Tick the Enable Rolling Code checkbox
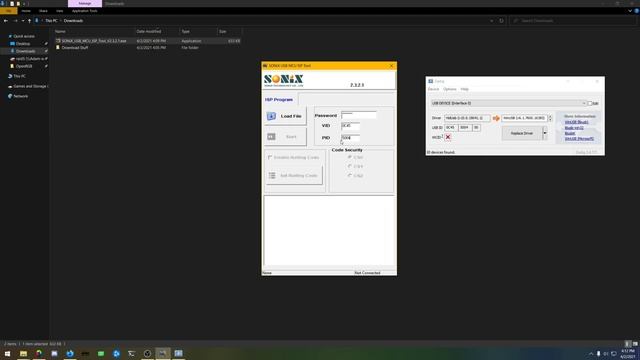This screenshot has height=360, width=640. click(270, 157)
